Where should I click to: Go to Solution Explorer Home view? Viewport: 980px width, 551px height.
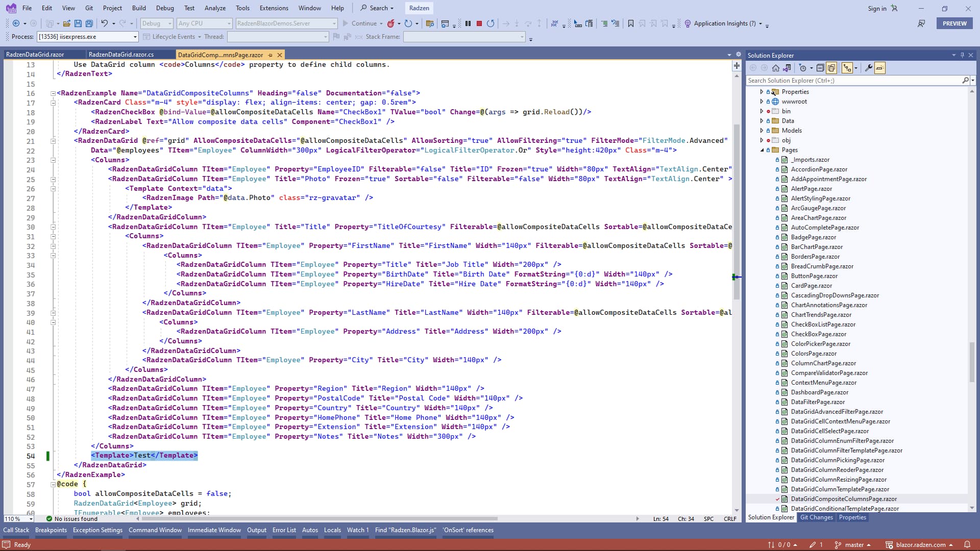(x=776, y=68)
